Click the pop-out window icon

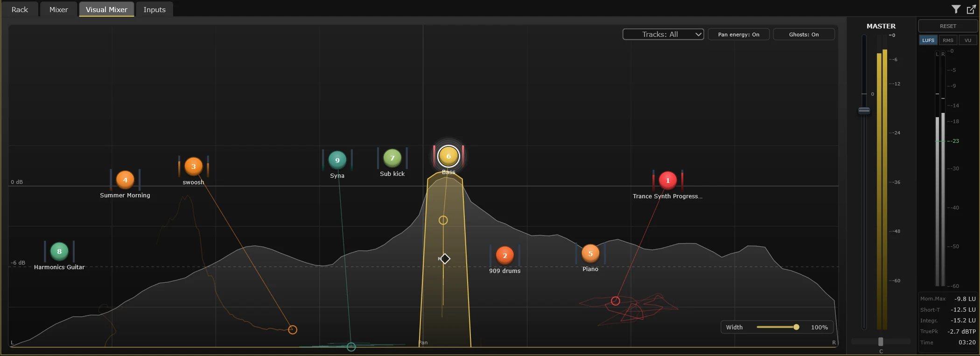click(971, 9)
